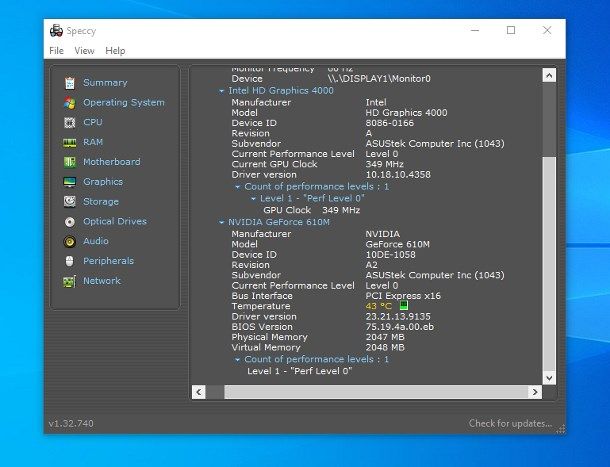Click driver version 10.18.10.4358
Image resolution: width=610 pixels, height=467 pixels.
[398, 174]
